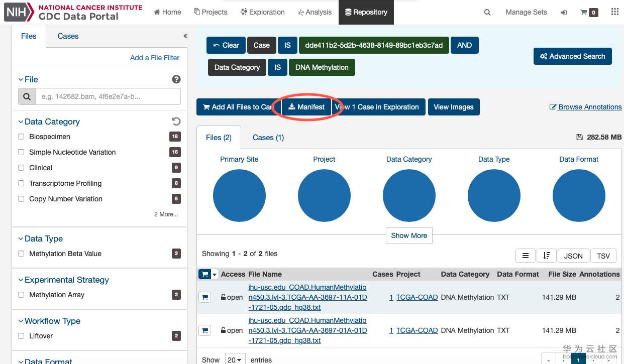624x364 pixels.
Task: Go to the Home menu item
Action: tap(167, 12)
